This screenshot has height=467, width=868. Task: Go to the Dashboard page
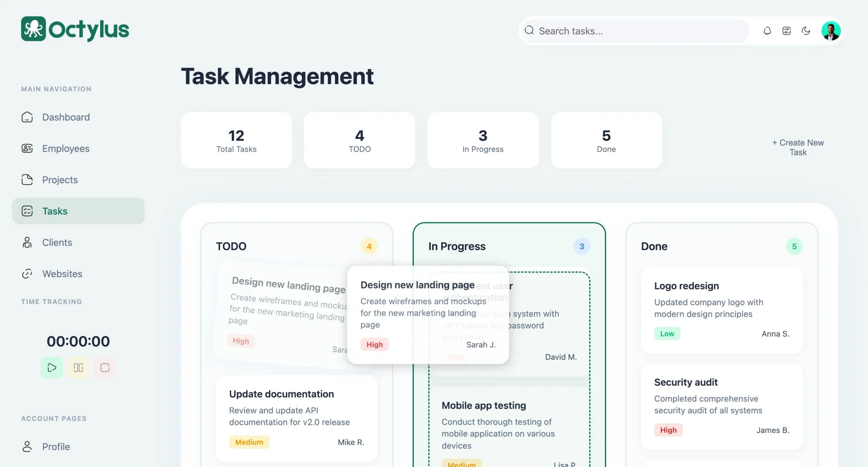[x=66, y=117]
